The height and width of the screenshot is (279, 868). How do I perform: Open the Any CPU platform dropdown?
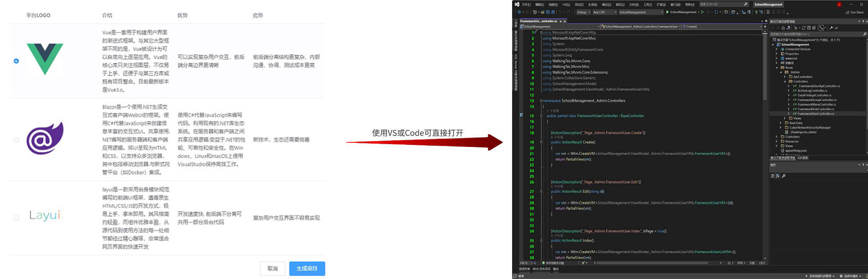603,12
